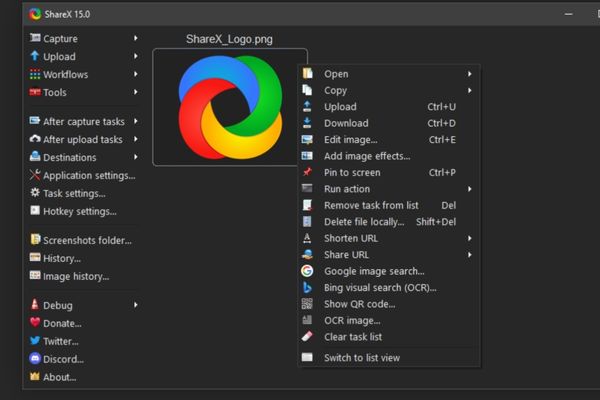Click the Pin to screen pin icon
This screenshot has width=600, height=400.
pos(307,173)
